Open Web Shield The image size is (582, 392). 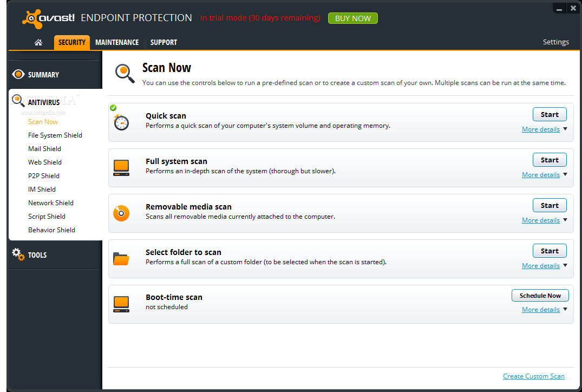(45, 162)
